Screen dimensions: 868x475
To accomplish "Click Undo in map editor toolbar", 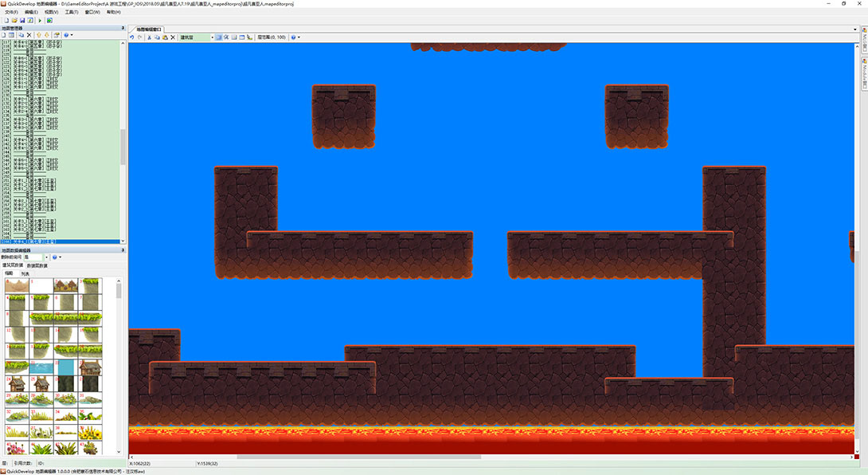I will click(132, 37).
